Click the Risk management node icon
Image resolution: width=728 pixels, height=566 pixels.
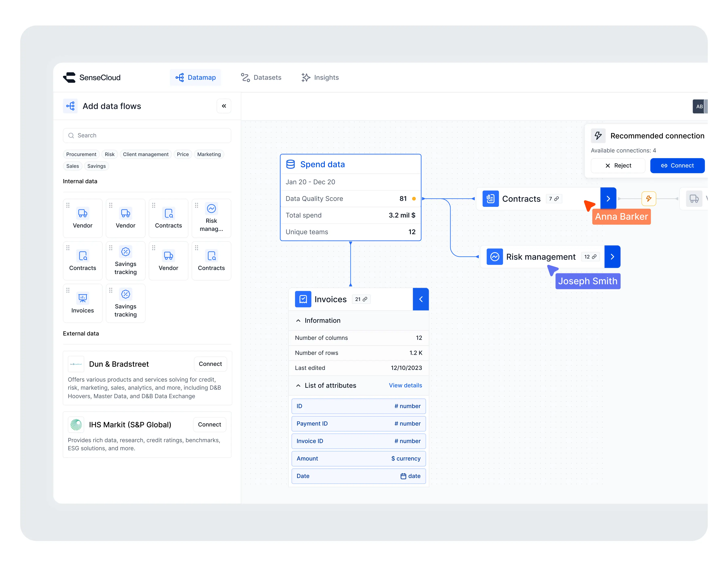click(x=495, y=257)
